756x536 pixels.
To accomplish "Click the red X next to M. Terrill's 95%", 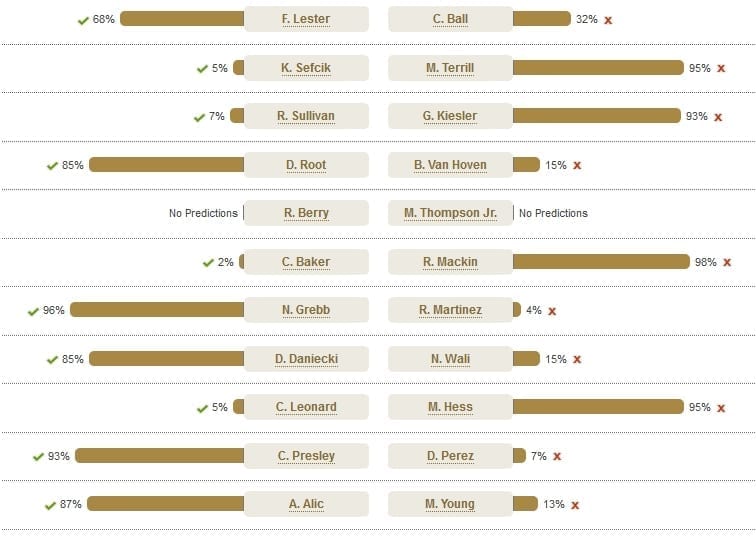I will pyautogui.click(x=721, y=68).
